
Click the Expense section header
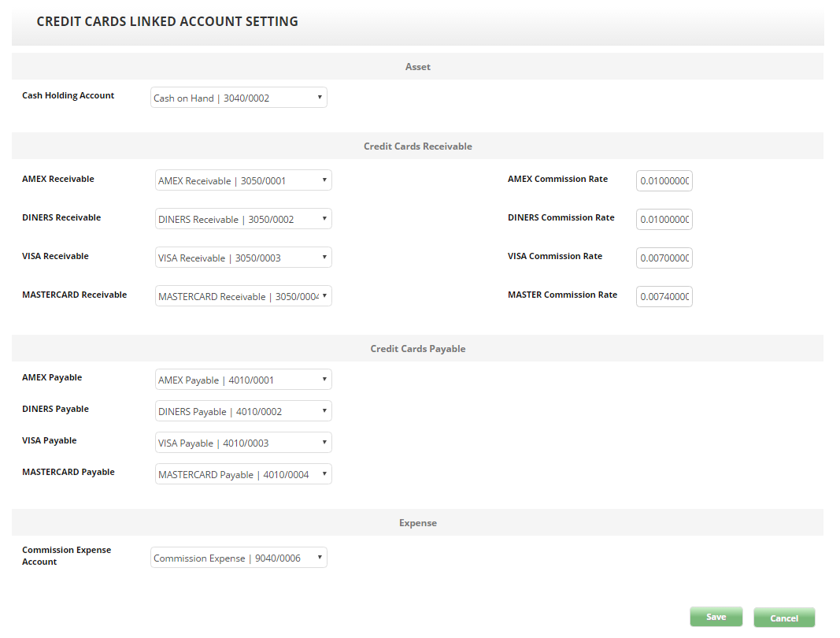click(x=417, y=523)
